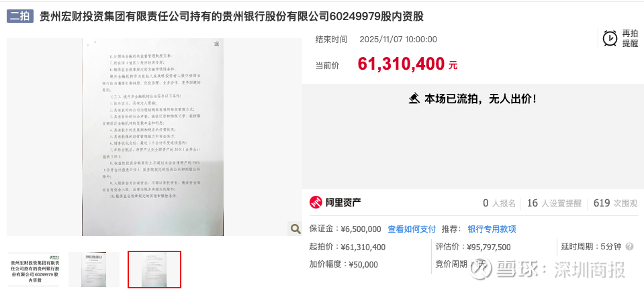
Task: Click the magnifier zoom icon on image
Action: pos(295,229)
